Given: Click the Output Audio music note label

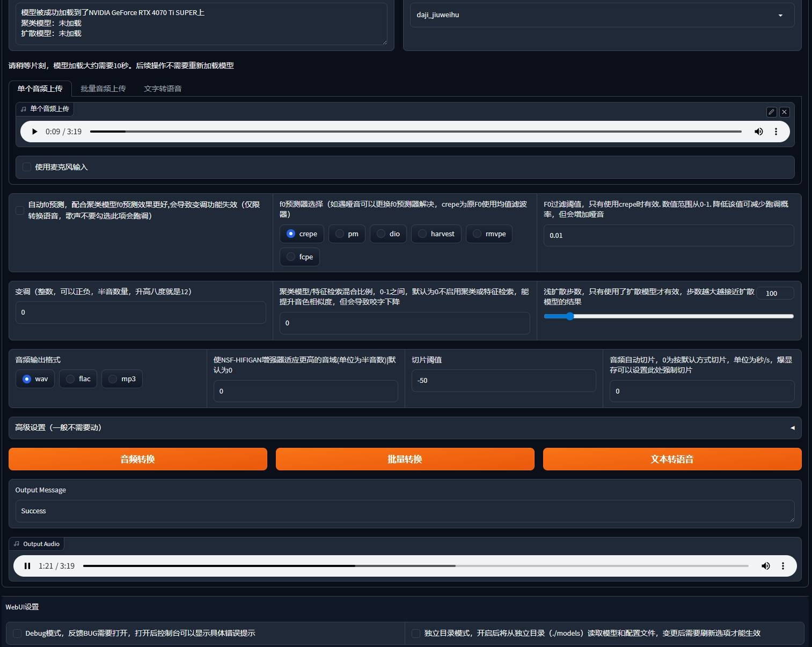Looking at the screenshot, I should [x=36, y=544].
